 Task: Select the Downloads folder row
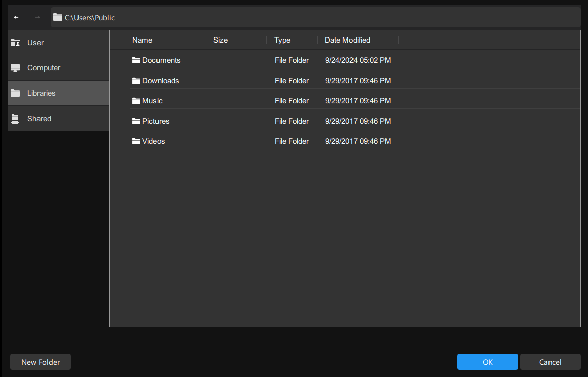coord(161,81)
